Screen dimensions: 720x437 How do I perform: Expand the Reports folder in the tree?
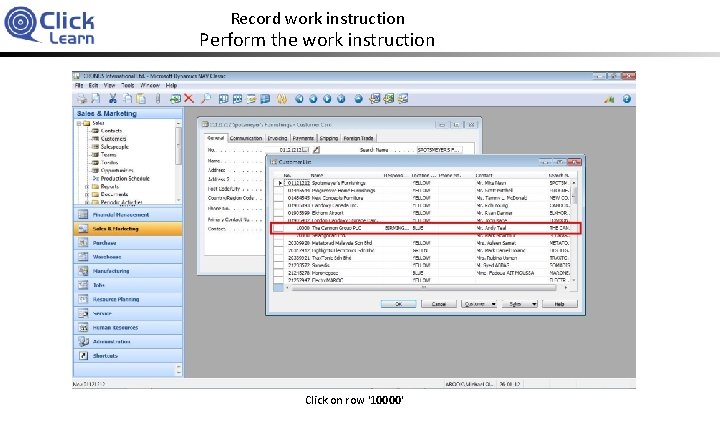click(87, 187)
